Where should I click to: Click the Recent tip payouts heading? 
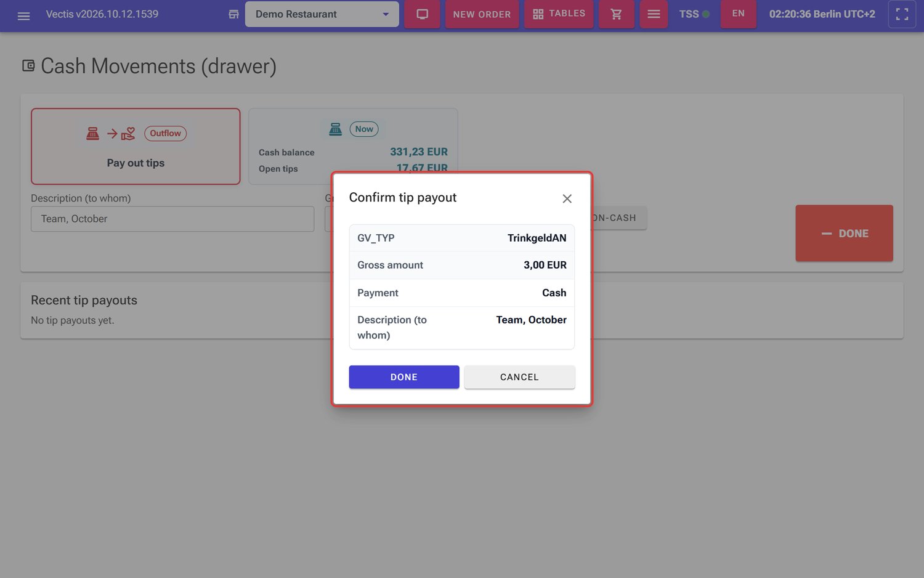click(x=84, y=300)
